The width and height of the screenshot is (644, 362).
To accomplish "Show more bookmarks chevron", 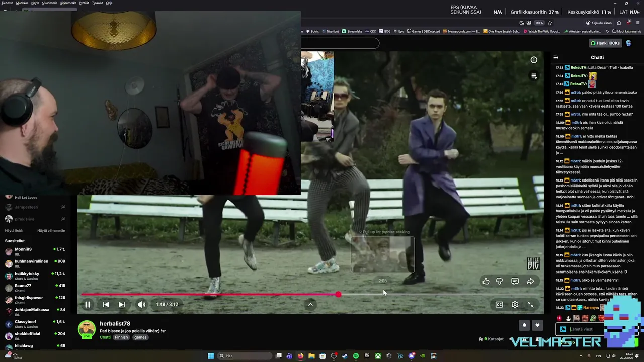I will coord(607,31).
